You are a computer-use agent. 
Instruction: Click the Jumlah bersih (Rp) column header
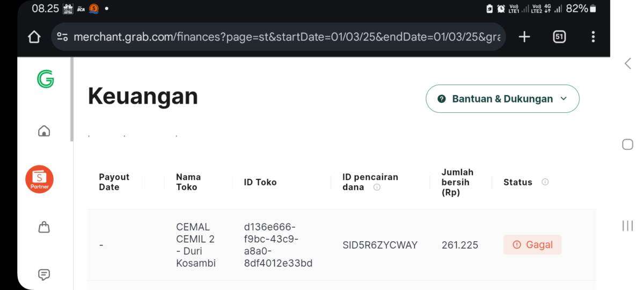tap(457, 182)
